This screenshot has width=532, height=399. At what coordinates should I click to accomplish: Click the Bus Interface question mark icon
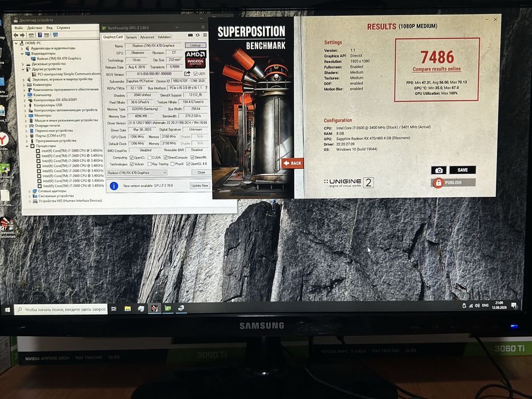206,88
